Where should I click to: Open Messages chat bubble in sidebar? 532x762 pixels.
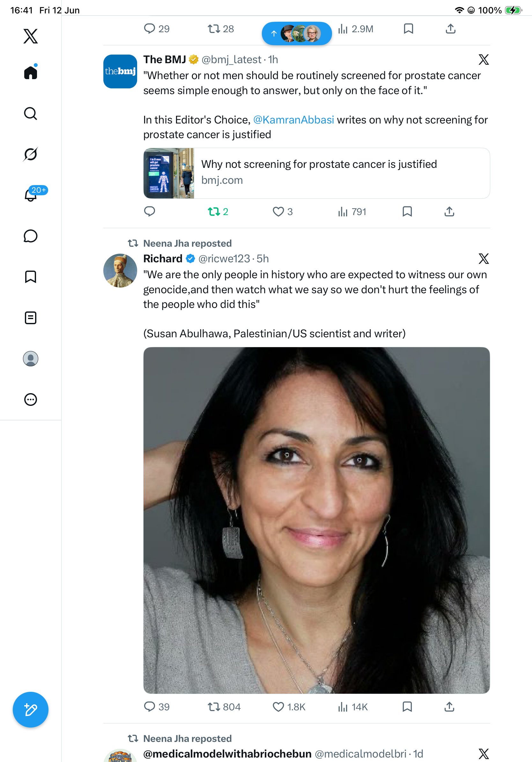coord(31,236)
